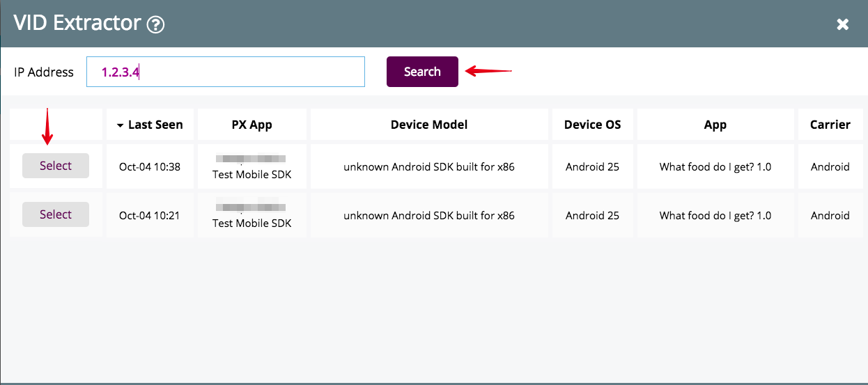This screenshot has width=868, height=385.
Task: Close the VID Extractor dialog
Action: click(x=842, y=25)
